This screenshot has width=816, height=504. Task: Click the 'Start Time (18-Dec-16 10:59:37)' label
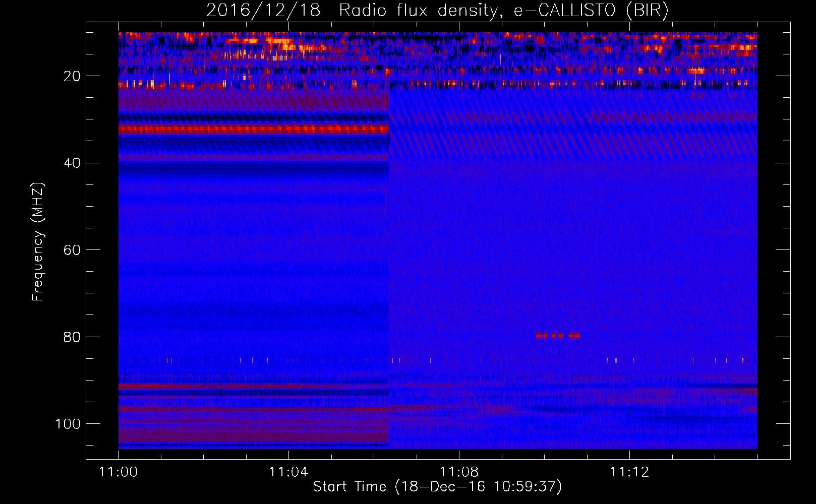437,487
